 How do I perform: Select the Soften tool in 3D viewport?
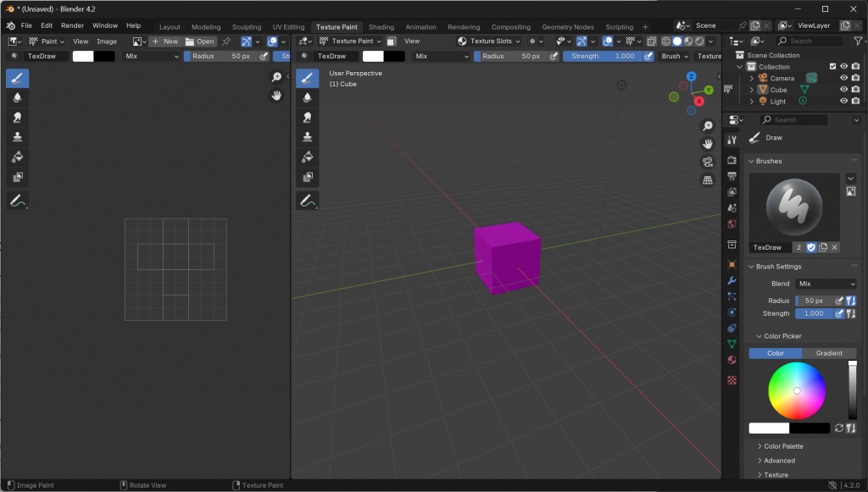tap(307, 98)
